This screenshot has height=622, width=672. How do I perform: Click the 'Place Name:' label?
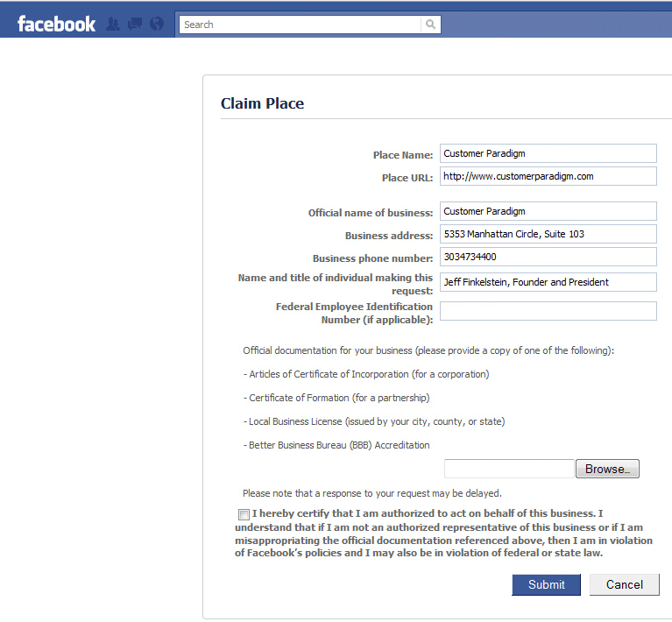coord(403,155)
